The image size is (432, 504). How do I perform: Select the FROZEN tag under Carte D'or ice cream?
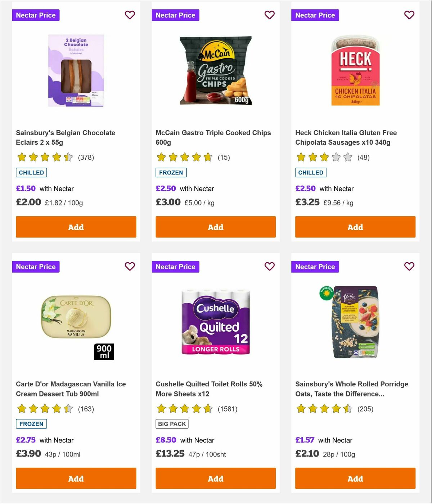click(31, 424)
